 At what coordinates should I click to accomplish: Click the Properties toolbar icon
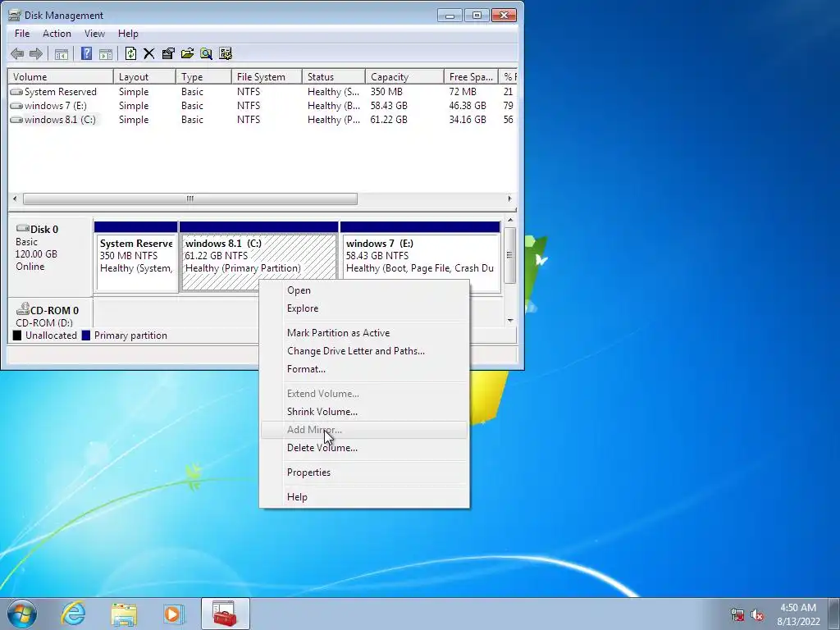pyautogui.click(x=168, y=53)
